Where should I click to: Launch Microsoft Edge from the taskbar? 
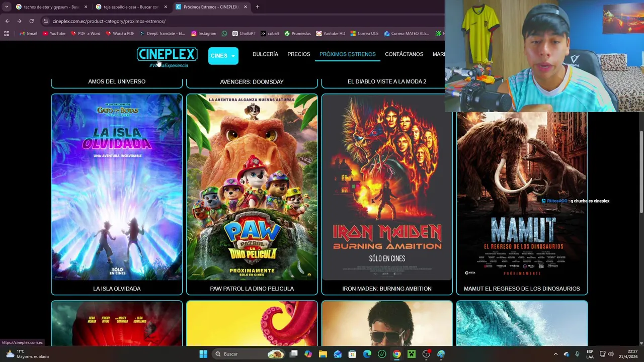pyautogui.click(x=367, y=354)
